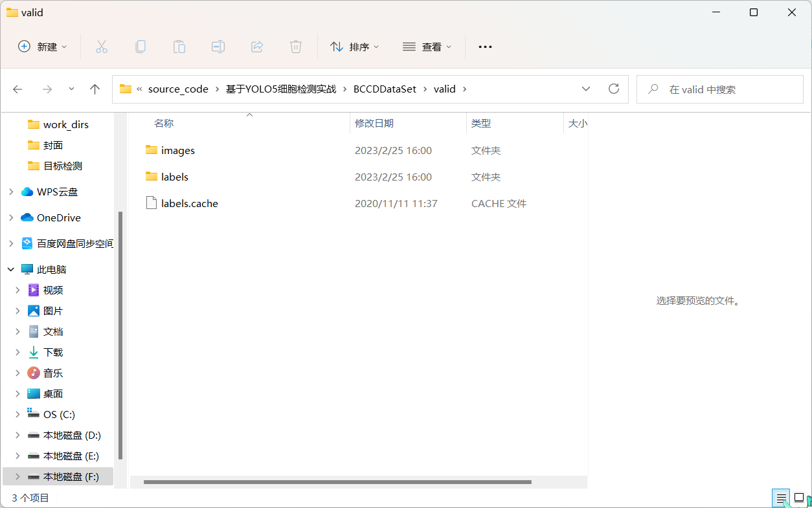Collapse the 此电脑 tree node

tap(11, 269)
